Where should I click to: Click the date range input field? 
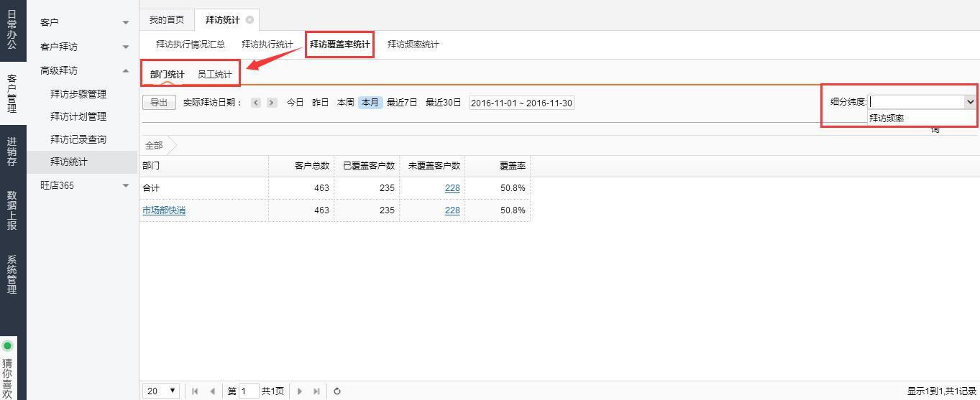point(521,103)
